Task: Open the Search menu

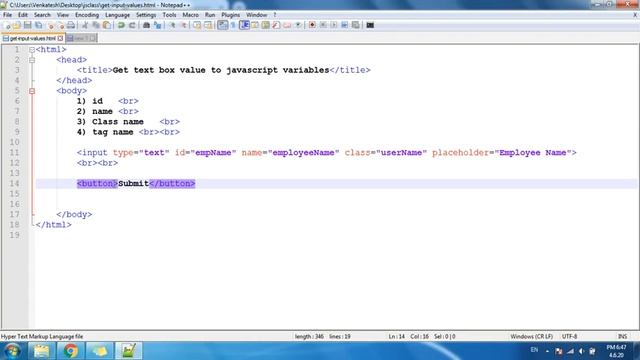Action: coord(42,15)
